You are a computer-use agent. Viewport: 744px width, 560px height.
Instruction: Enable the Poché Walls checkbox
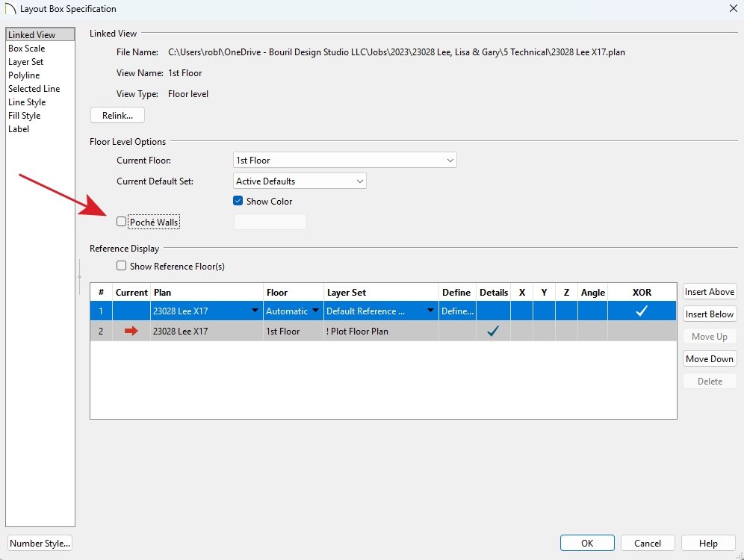122,222
